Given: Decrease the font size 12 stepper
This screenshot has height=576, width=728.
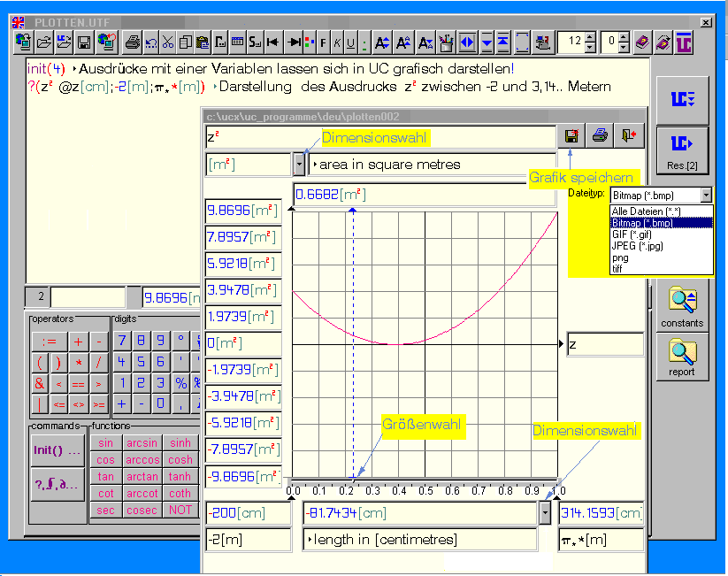Looking at the screenshot, I should tap(590, 47).
